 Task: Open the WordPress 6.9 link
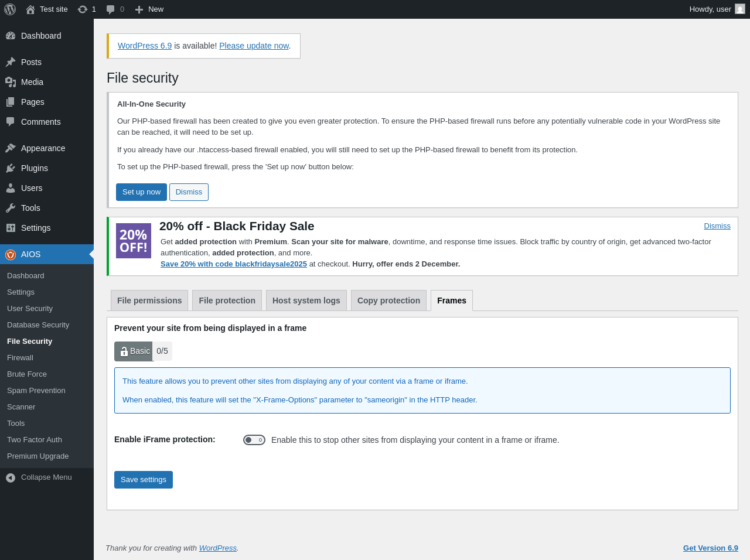click(x=145, y=46)
